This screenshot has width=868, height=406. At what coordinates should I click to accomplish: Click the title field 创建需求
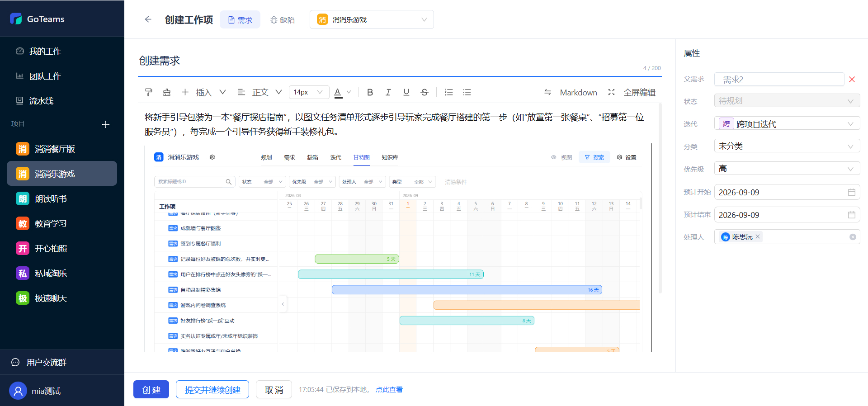click(x=400, y=61)
